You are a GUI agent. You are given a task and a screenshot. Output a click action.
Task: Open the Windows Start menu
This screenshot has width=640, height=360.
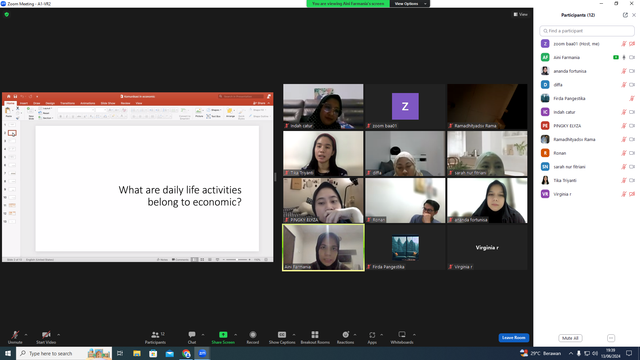click(8, 353)
